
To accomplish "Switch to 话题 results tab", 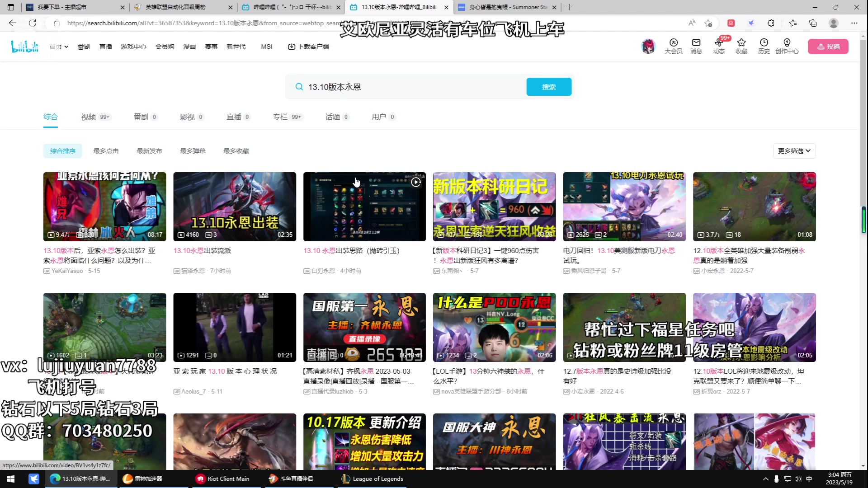I will [337, 117].
